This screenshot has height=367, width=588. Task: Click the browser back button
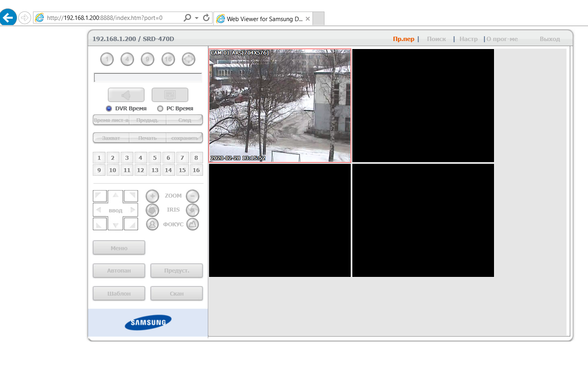point(8,18)
